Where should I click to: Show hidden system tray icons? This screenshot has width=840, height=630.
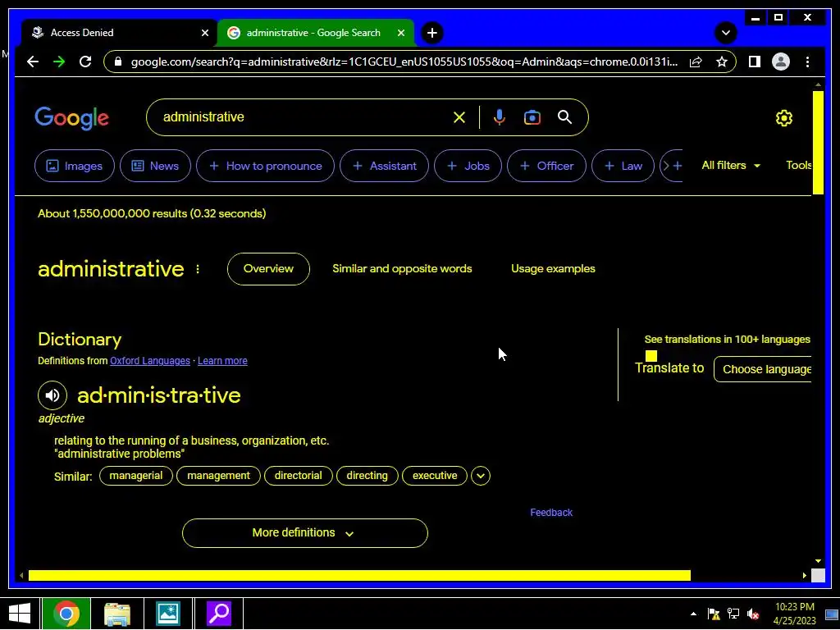pyautogui.click(x=694, y=614)
